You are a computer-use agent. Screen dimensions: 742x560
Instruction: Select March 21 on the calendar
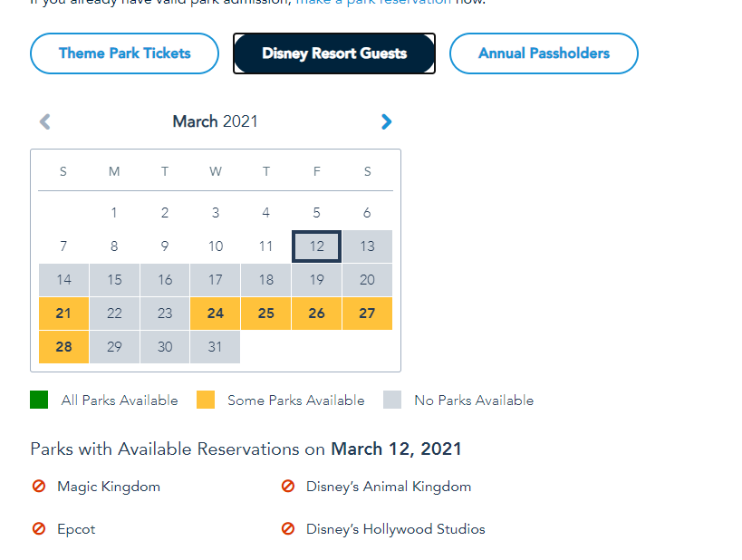(x=63, y=314)
